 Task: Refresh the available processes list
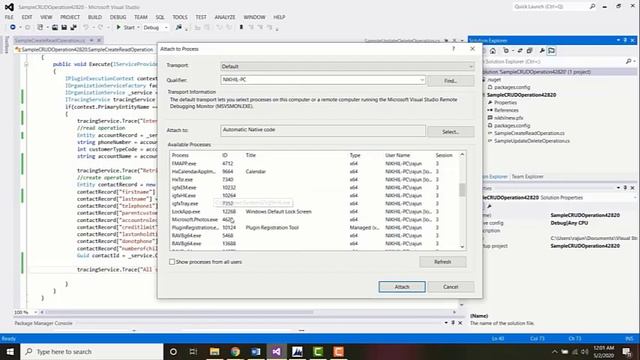click(442, 262)
